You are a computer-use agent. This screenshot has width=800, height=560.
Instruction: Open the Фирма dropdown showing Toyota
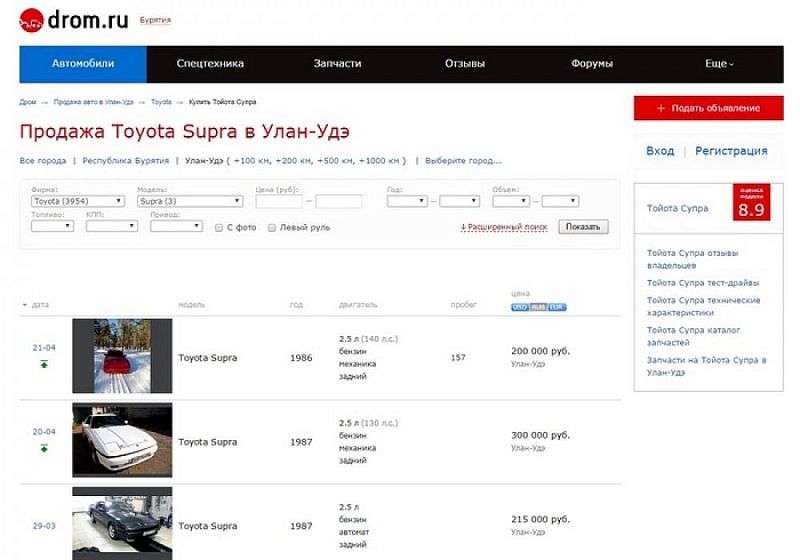77,201
